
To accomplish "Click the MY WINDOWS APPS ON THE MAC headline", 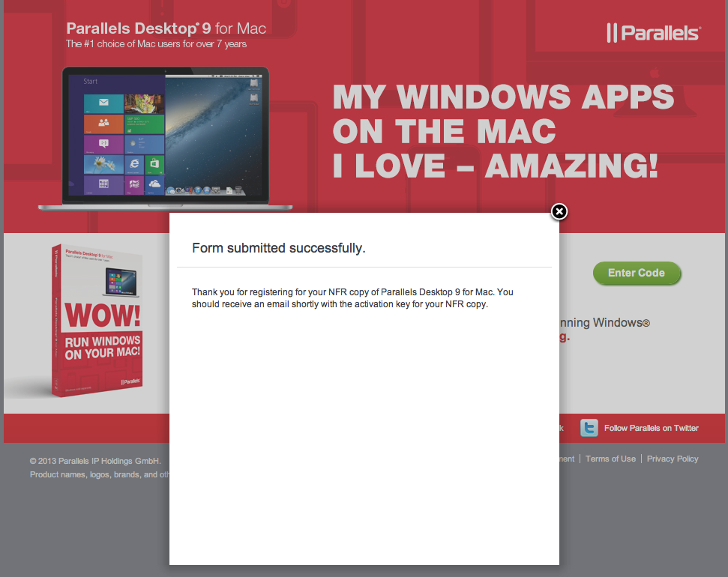I will coord(503,131).
